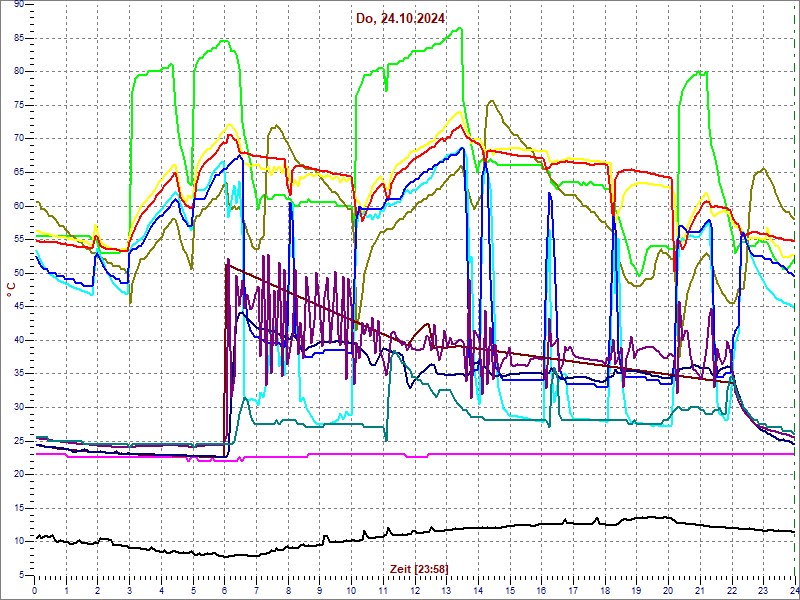The height and width of the screenshot is (600, 800).
Task: Click the chart date title Do, 24.10.2024
Action: [401, 18]
